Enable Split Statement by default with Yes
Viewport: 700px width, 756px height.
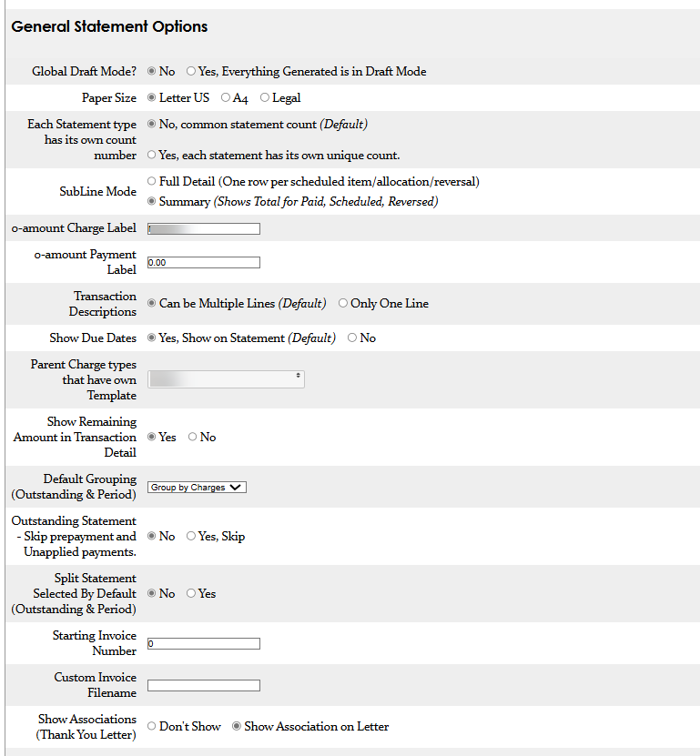coord(191,593)
